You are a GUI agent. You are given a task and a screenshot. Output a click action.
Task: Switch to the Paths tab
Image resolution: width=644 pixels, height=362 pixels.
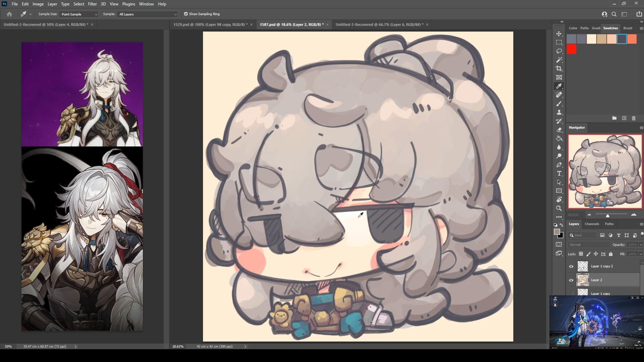point(609,224)
